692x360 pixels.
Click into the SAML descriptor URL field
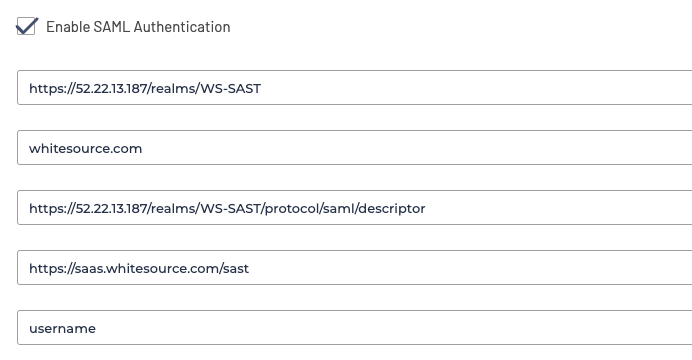click(354, 207)
